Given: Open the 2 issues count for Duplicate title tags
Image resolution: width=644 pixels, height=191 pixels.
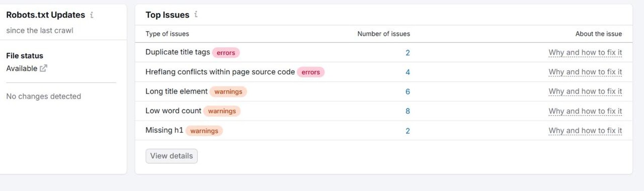Looking at the screenshot, I should click(x=408, y=53).
